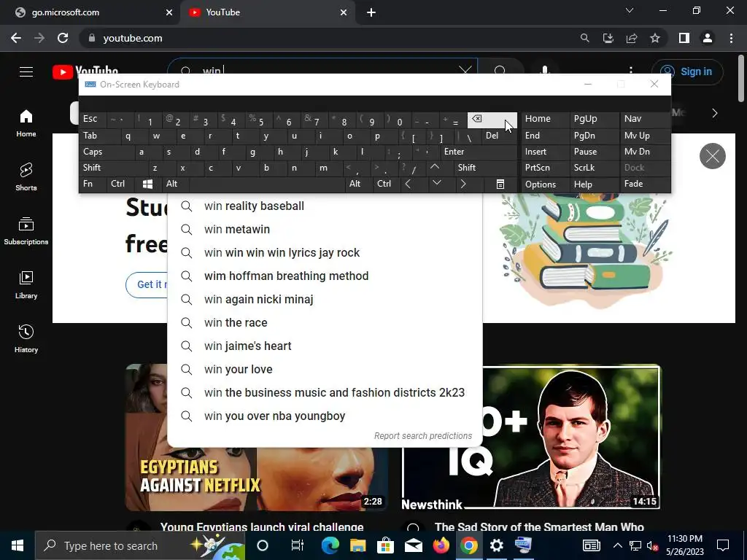The image size is (747, 560).
Task: Switch to the go.microsoft.com browser tab
Action: tap(90, 12)
